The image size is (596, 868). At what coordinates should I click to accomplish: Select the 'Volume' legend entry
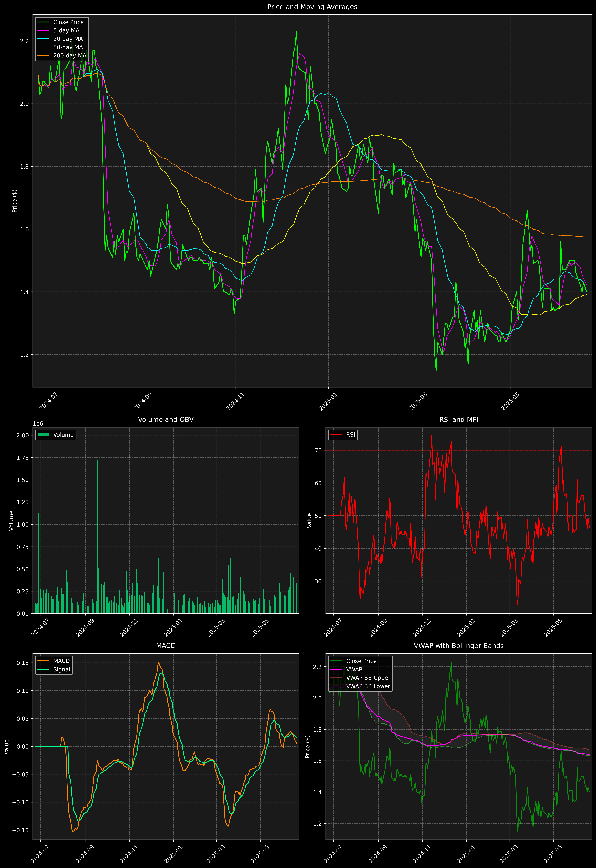pos(63,435)
